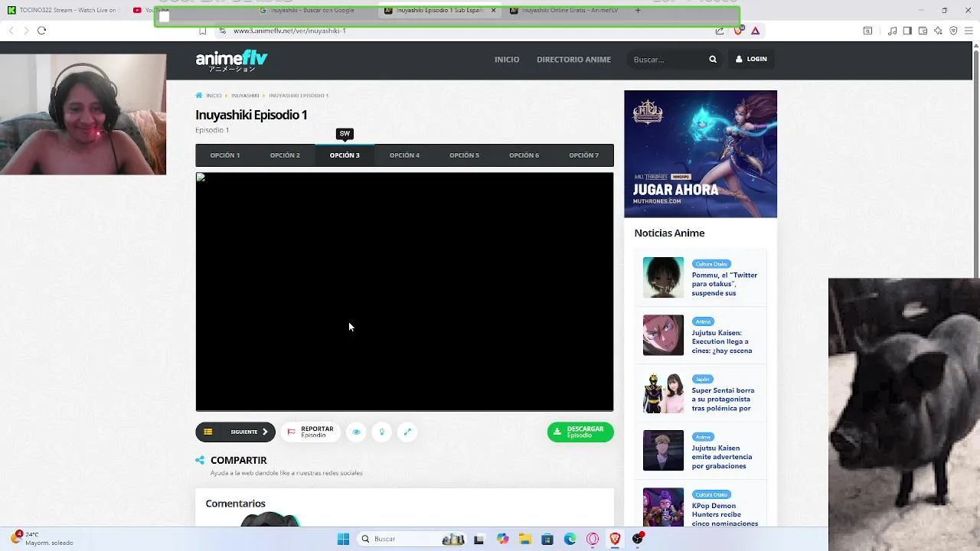Viewport: 980px width, 551px height.
Task: Click the black video player area
Action: click(404, 292)
